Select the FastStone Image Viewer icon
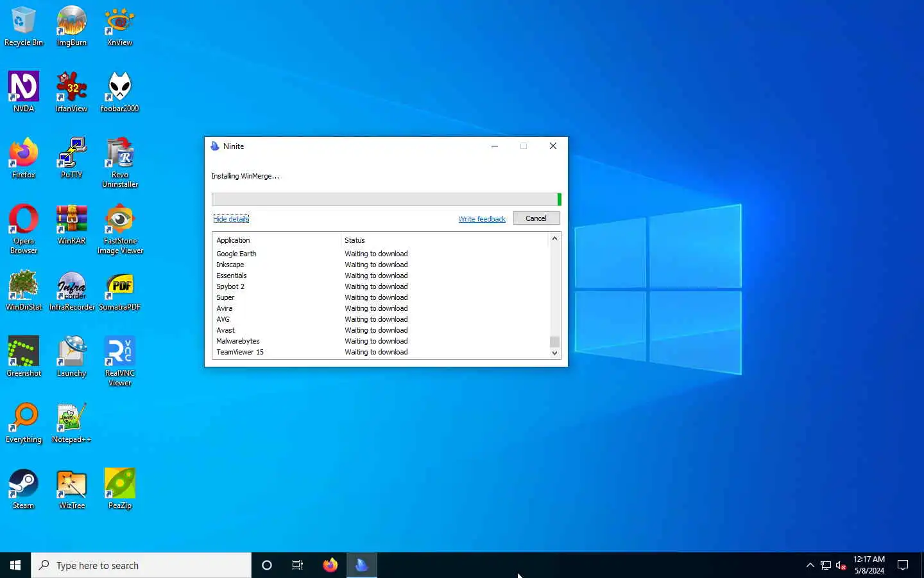The width and height of the screenshot is (924, 578). click(x=120, y=229)
